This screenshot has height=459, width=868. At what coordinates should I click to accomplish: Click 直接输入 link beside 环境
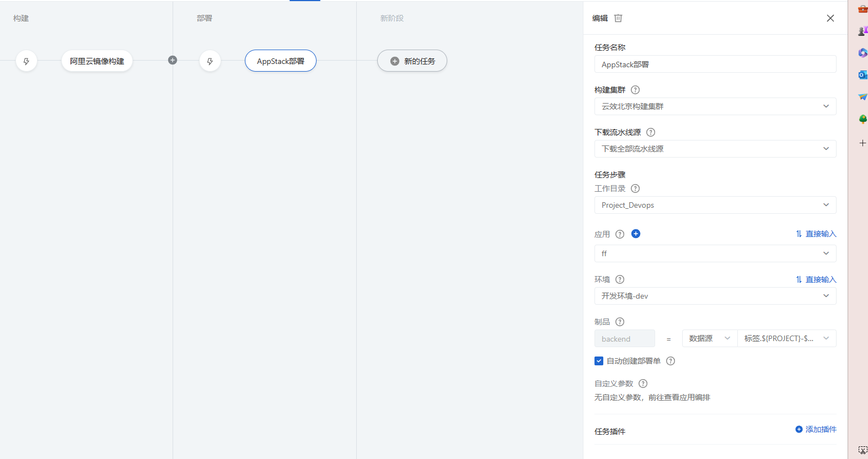(816, 279)
